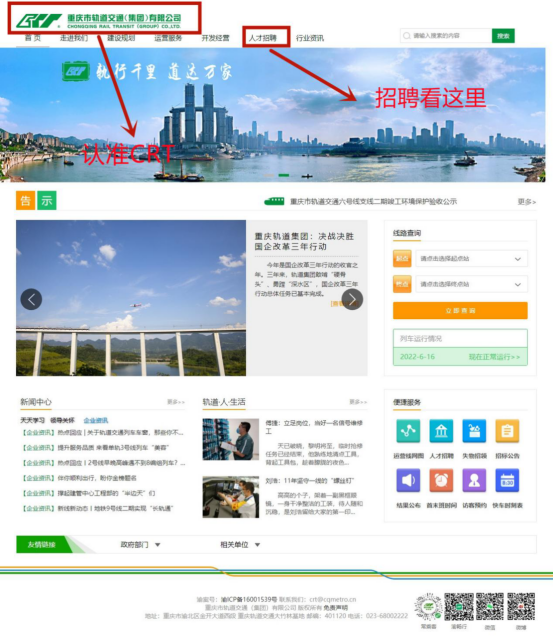The width and height of the screenshot is (553, 641).
Task: Open the 六号线支线二期 environmental notice link
Action: 373,202
